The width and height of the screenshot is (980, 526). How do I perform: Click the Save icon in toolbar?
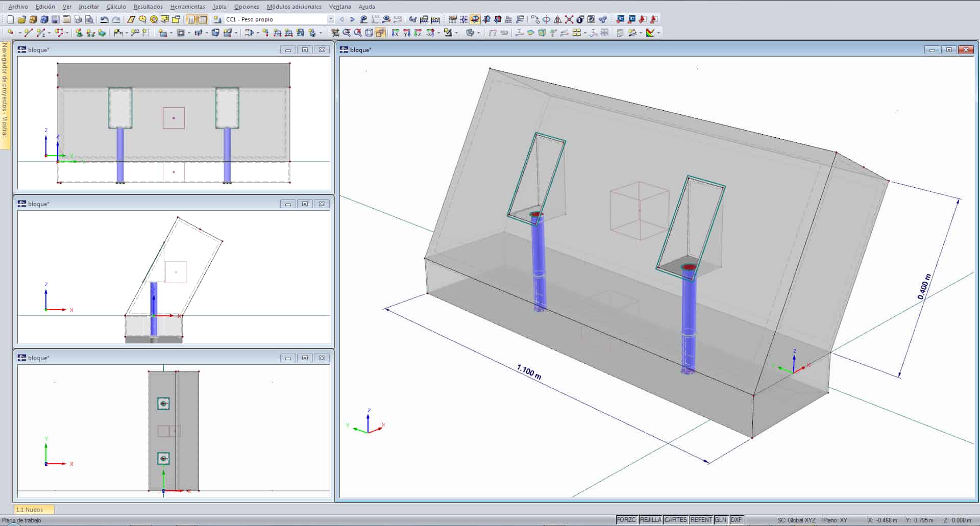pyautogui.click(x=55, y=19)
